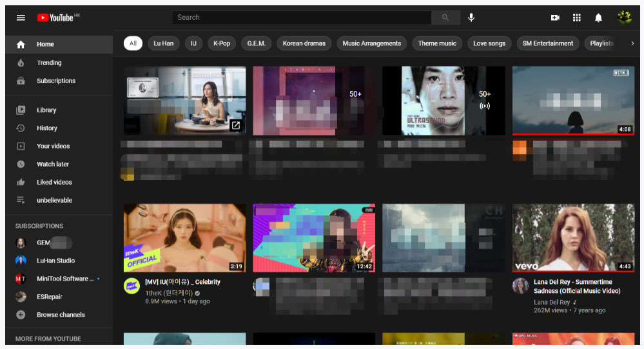Select the All filter chip

[x=133, y=43]
